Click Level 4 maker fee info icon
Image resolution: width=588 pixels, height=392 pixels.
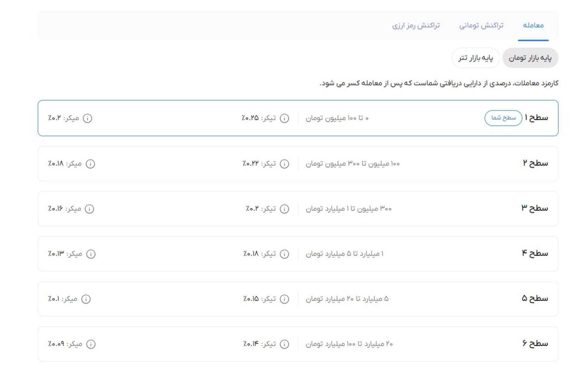[91, 254]
